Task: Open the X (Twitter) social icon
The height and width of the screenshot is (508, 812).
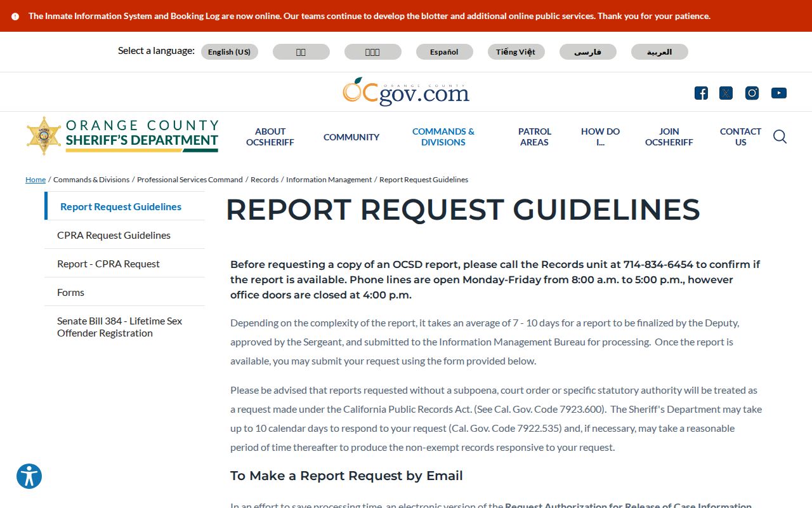Action: click(726, 93)
